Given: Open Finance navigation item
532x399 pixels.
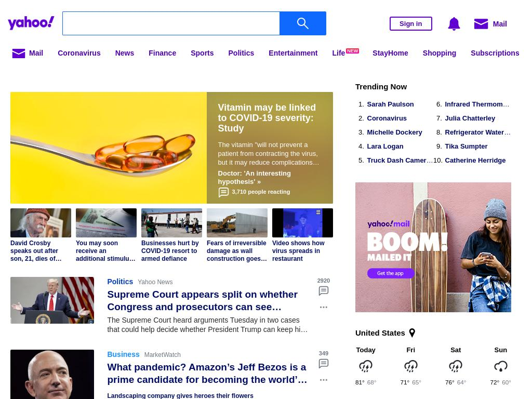Looking at the screenshot, I should pyautogui.click(x=162, y=54).
